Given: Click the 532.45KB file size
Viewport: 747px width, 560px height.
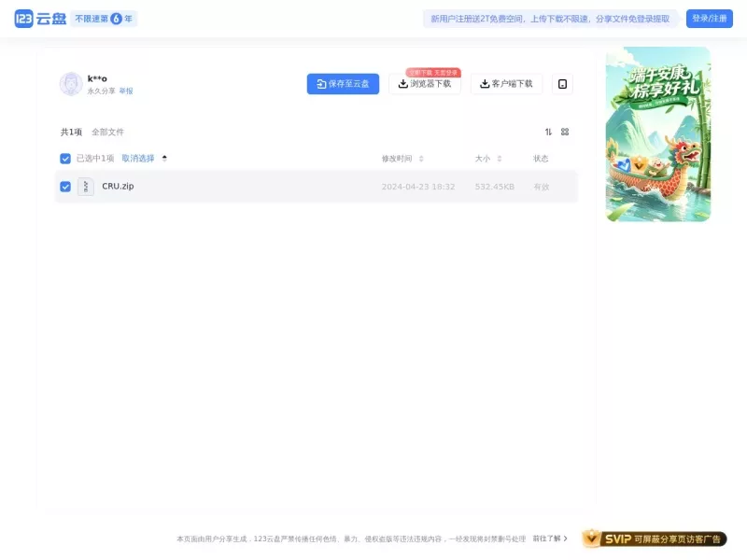Looking at the screenshot, I should (495, 187).
